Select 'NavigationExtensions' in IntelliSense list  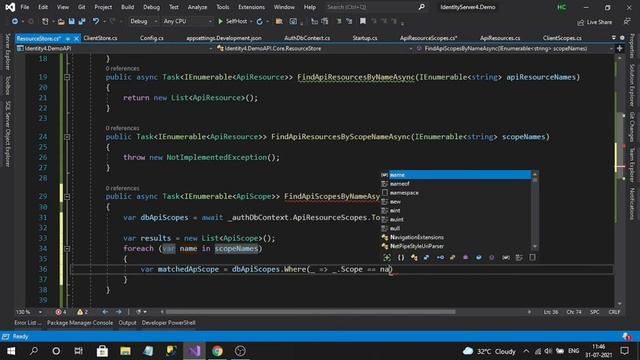click(x=456, y=237)
